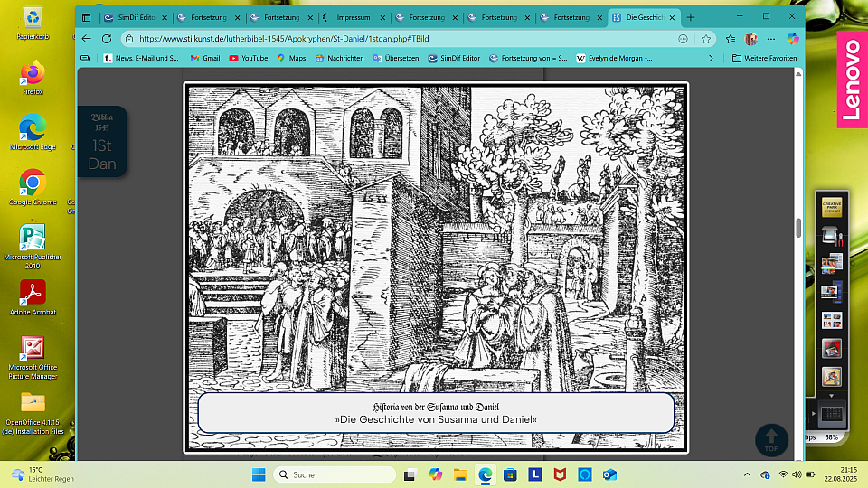Open the red photo album icon in the Canon panel

point(832,349)
